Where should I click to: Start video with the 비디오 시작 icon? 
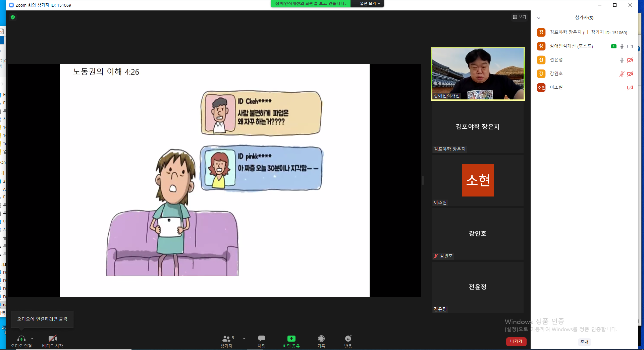pyautogui.click(x=52, y=339)
